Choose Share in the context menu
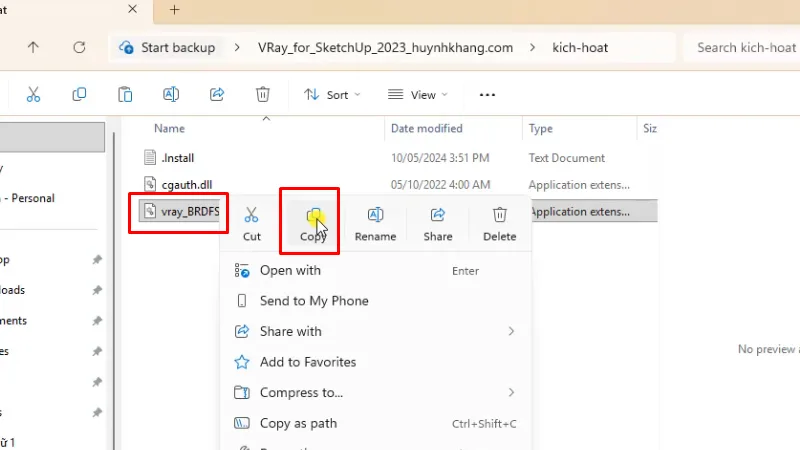Image resolution: width=800 pixels, height=450 pixels. (438, 223)
